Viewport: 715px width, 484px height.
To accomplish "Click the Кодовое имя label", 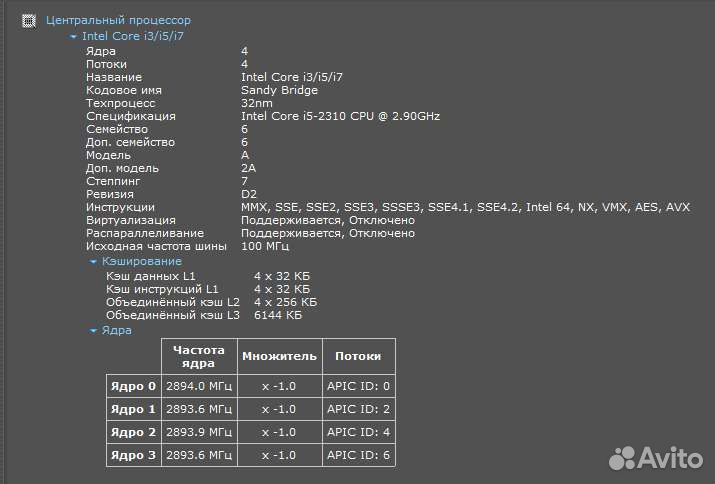I will pos(124,90).
